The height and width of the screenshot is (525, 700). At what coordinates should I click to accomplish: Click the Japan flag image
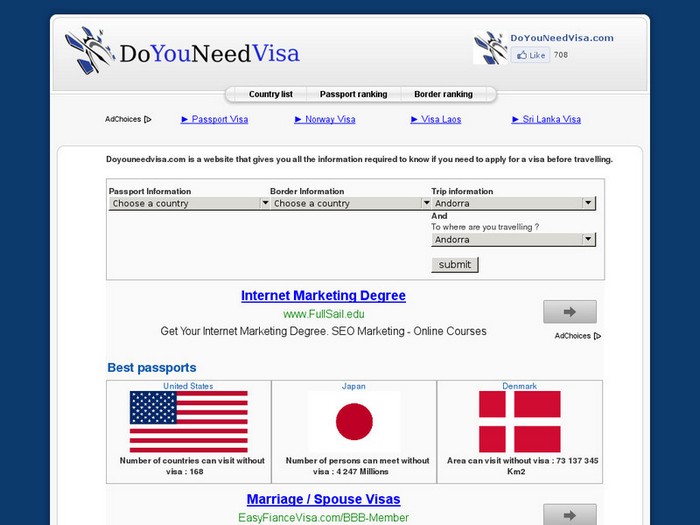coord(354,422)
